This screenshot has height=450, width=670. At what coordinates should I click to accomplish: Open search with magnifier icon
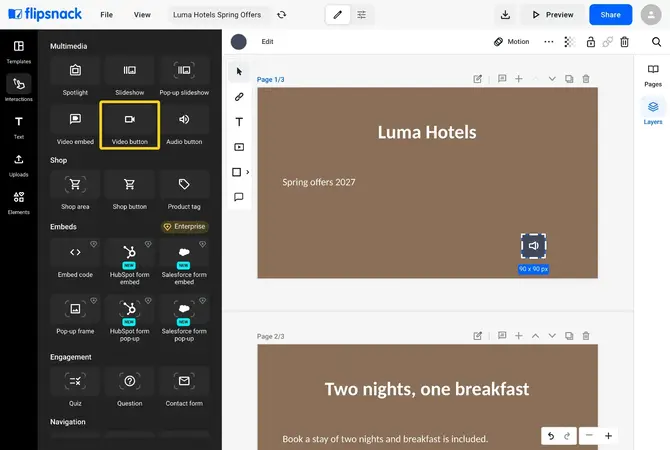pos(656,41)
